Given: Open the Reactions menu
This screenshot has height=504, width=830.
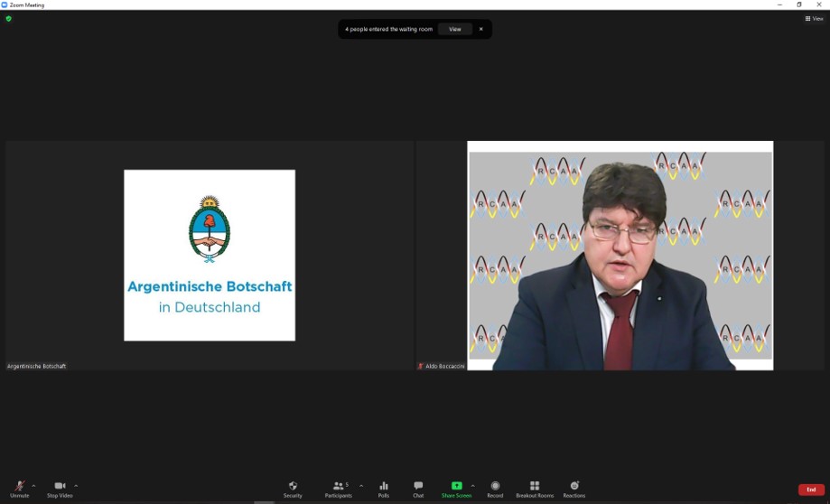Looking at the screenshot, I should [574, 490].
